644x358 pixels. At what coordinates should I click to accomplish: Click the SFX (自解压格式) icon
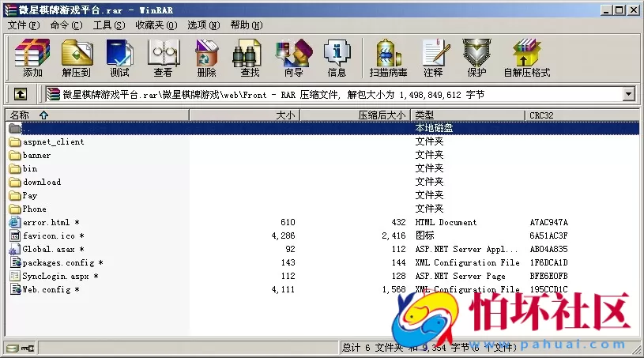point(527,58)
